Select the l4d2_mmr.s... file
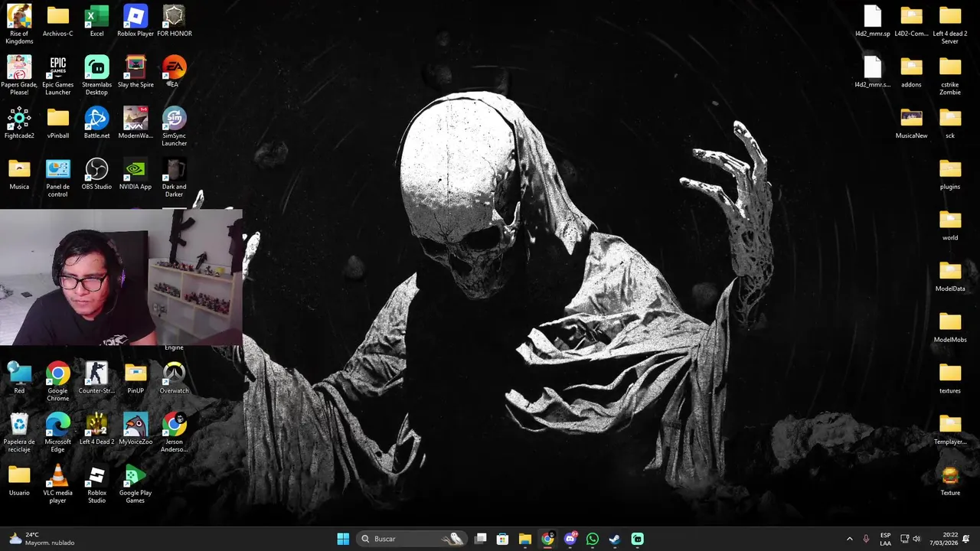 (873, 72)
